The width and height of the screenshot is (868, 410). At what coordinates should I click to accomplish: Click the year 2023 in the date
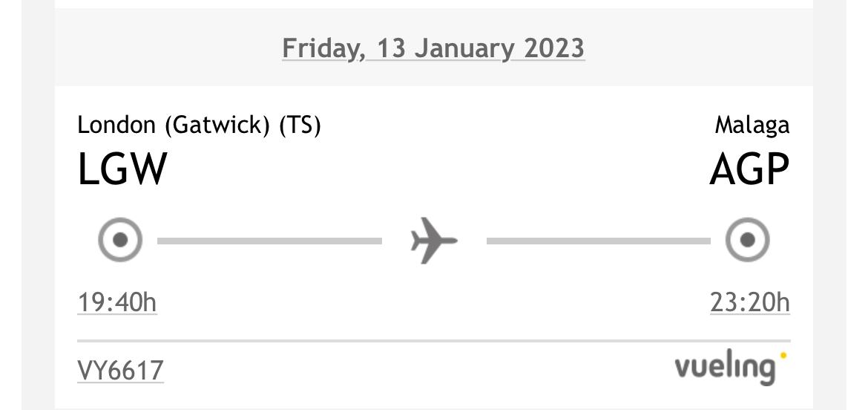[554, 48]
